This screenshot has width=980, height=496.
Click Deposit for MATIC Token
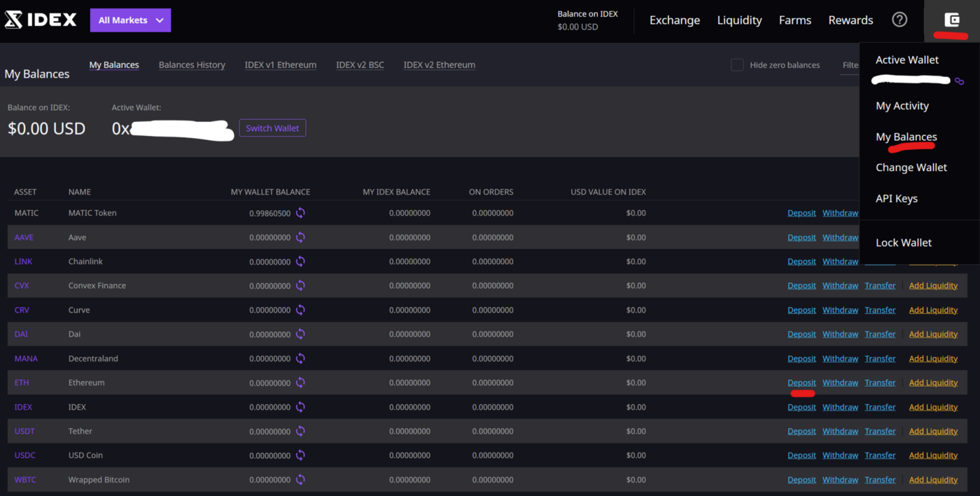pos(801,213)
